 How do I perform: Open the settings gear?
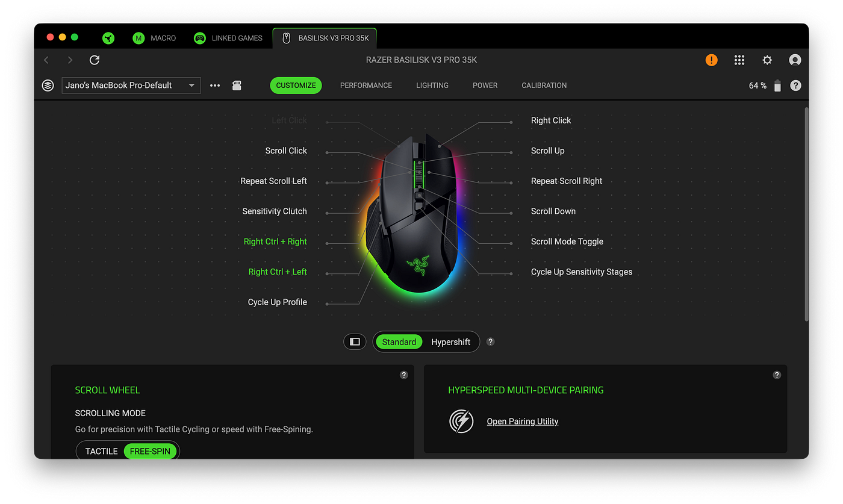tap(767, 60)
